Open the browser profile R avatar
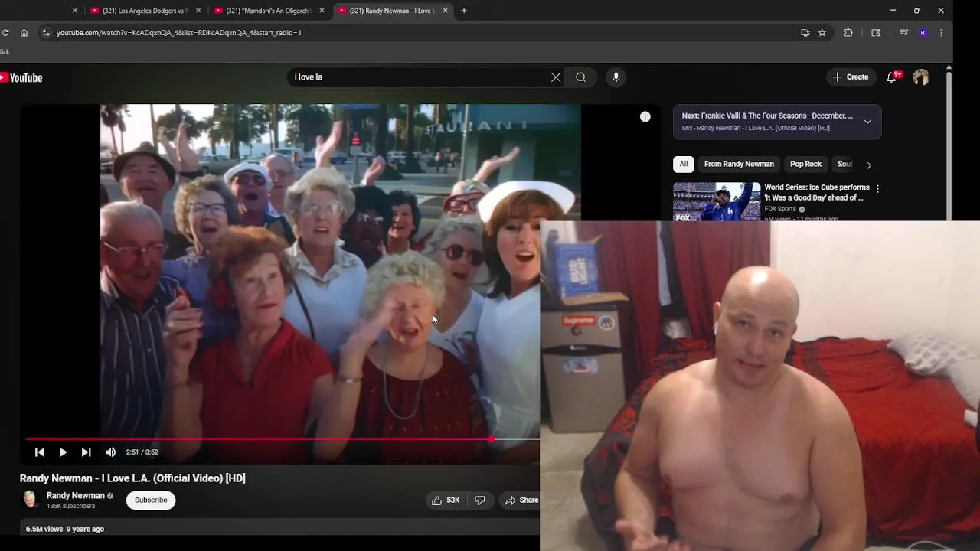This screenshot has height=551, width=980. (x=923, y=33)
